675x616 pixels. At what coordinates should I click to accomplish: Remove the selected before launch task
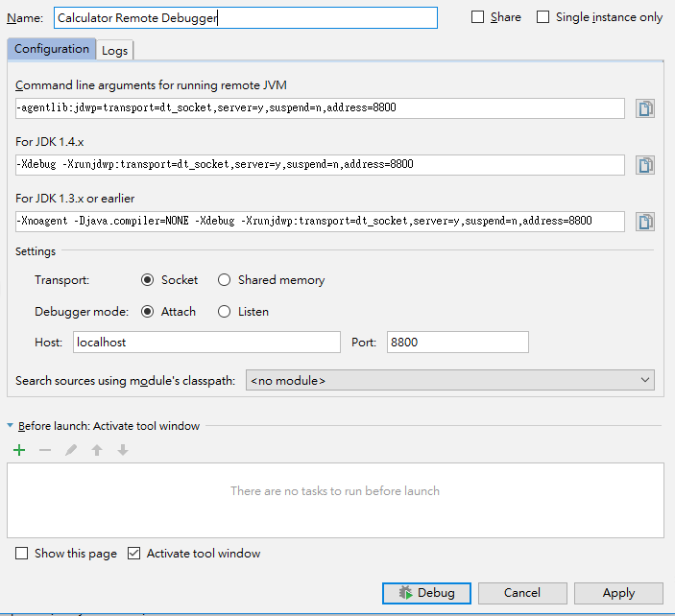tap(45, 450)
